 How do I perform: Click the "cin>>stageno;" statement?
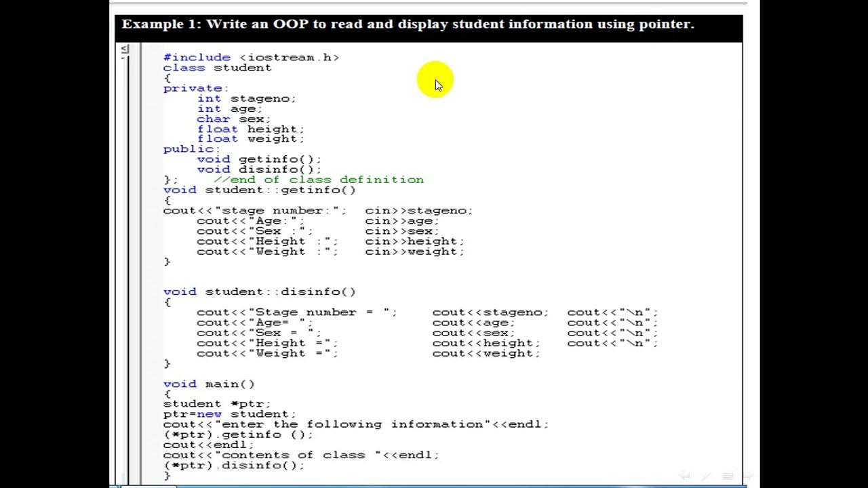coord(419,211)
